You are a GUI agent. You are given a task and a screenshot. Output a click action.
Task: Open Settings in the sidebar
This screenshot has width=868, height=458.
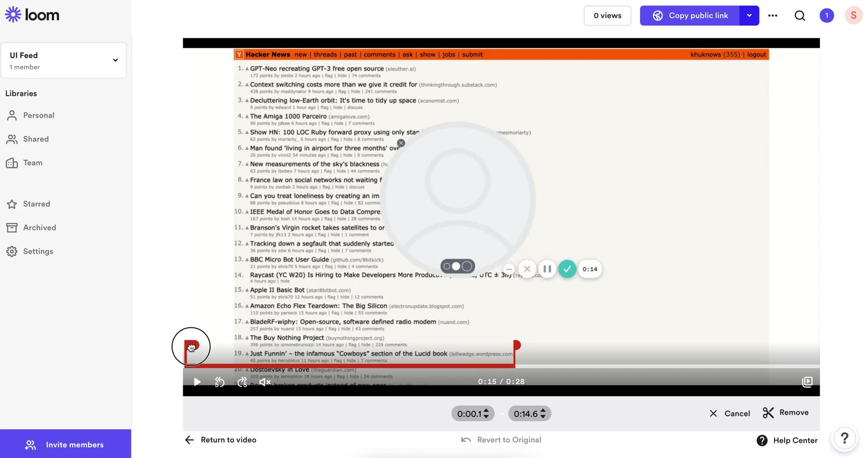[30, 252]
